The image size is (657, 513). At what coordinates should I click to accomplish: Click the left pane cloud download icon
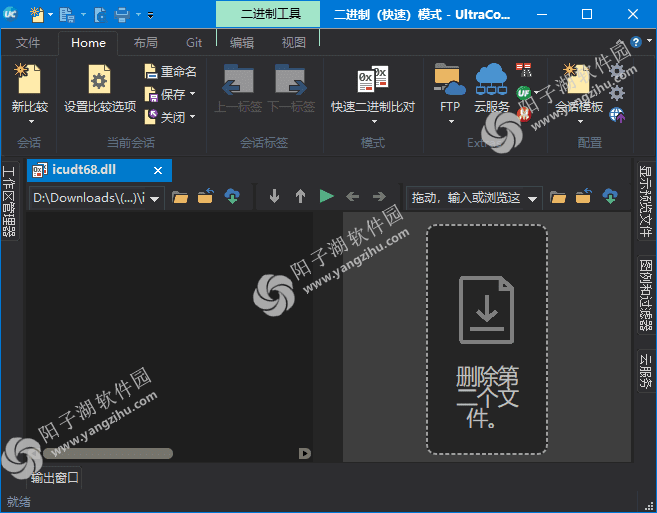[x=232, y=196]
